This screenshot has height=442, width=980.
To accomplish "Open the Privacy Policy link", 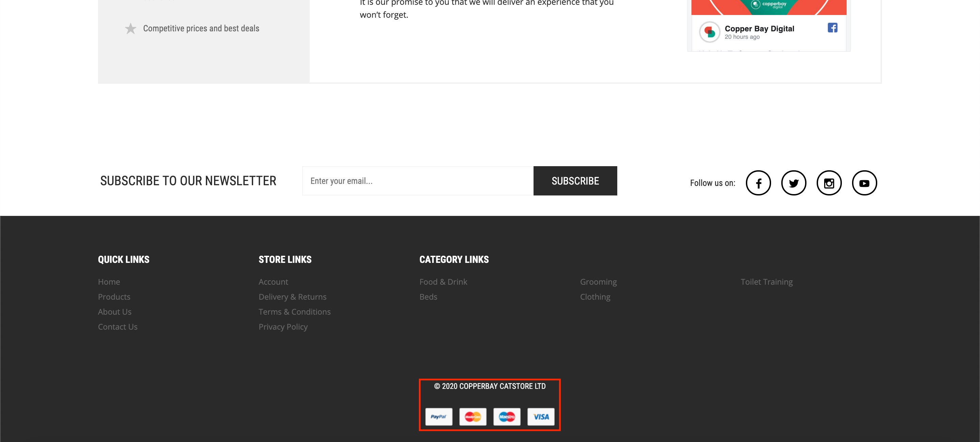I will point(283,327).
